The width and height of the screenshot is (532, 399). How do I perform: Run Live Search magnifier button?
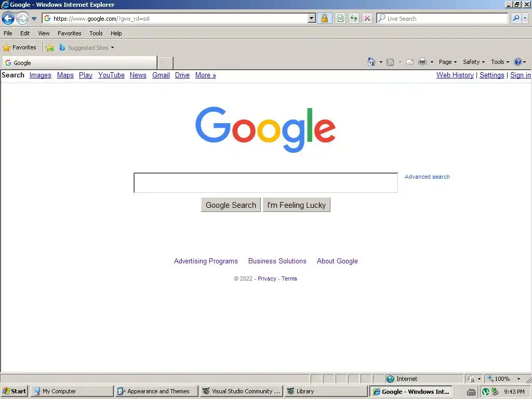(516, 18)
